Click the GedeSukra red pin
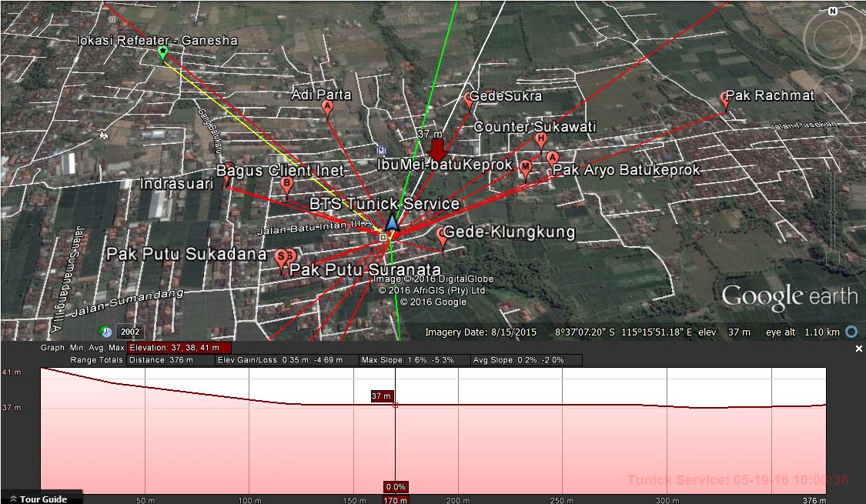866x504 pixels. pyautogui.click(x=469, y=101)
